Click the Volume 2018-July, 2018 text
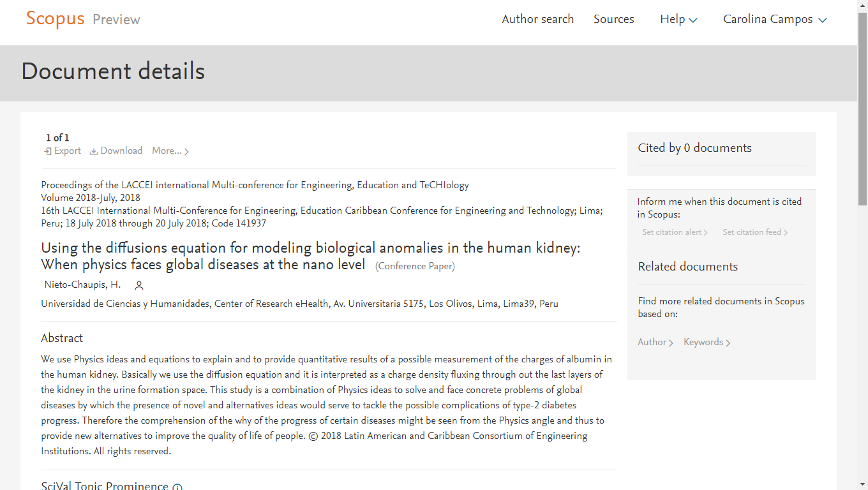Screen dimensions: 868x490 pyautogui.click(x=91, y=198)
